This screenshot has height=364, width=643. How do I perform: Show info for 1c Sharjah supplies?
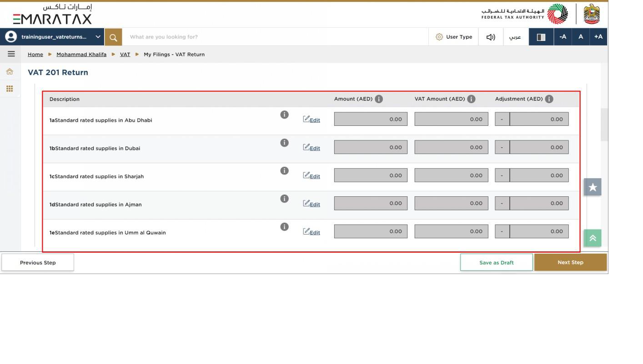(x=284, y=170)
